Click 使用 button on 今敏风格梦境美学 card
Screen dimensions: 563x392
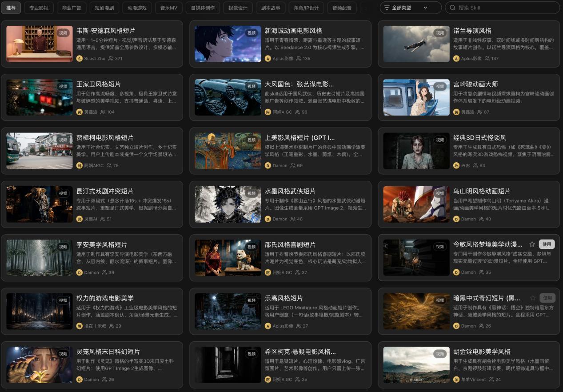point(547,244)
